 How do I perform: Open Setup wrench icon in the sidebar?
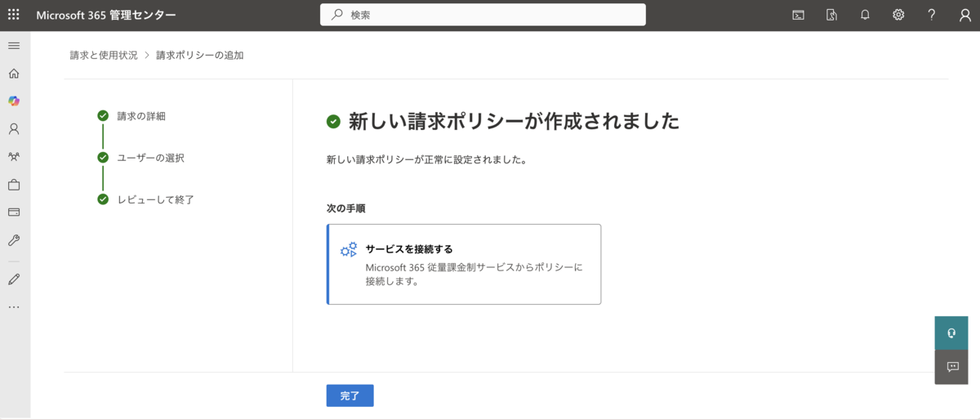(x=14, y=240)
